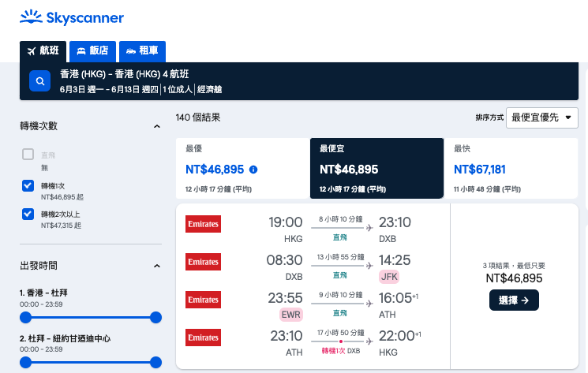Click the Emirates logo for DXB to JFK

(x=204, y=262)
